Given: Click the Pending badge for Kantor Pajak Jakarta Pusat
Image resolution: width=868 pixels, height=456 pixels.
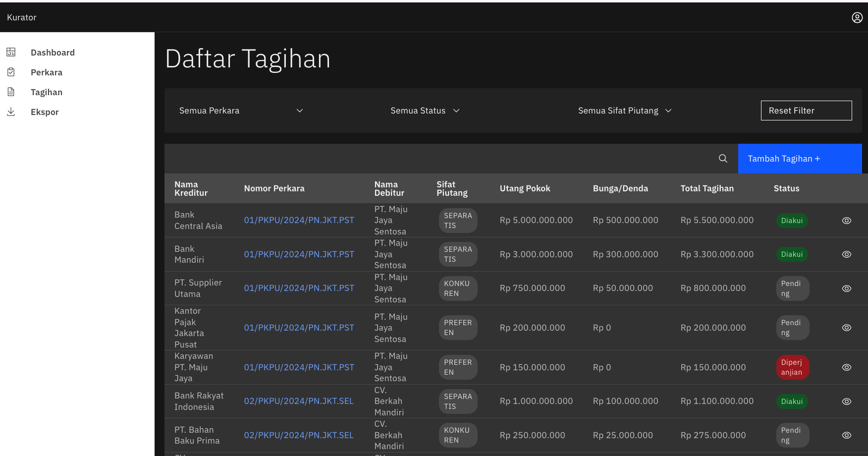Looking at the screenshot, I should coord(793,328).
